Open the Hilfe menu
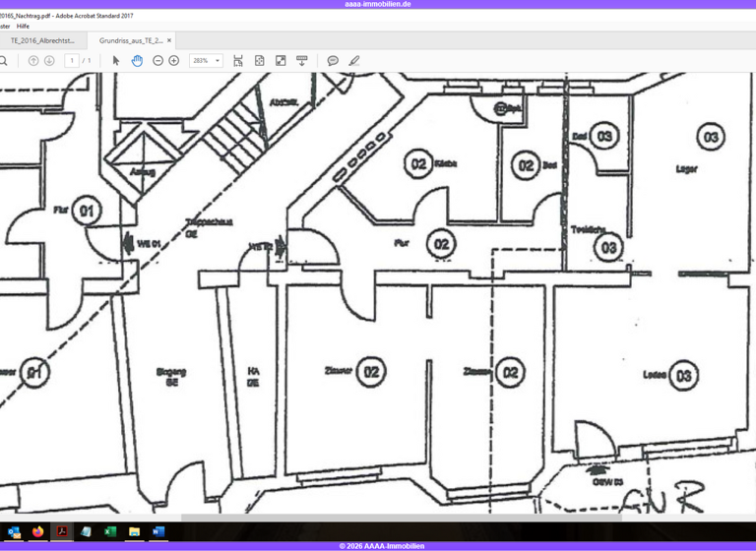This screenshot has height=551, width=756. tap(23, 27)
